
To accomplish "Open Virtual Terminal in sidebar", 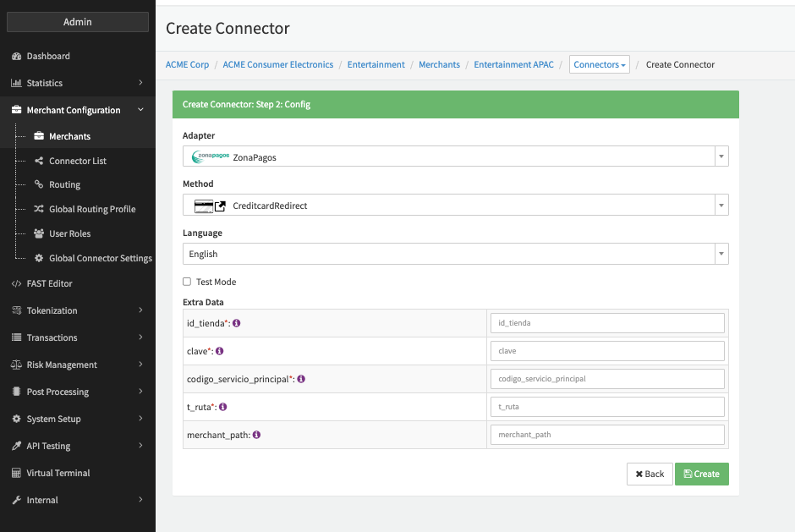I will tap(58, 473).
